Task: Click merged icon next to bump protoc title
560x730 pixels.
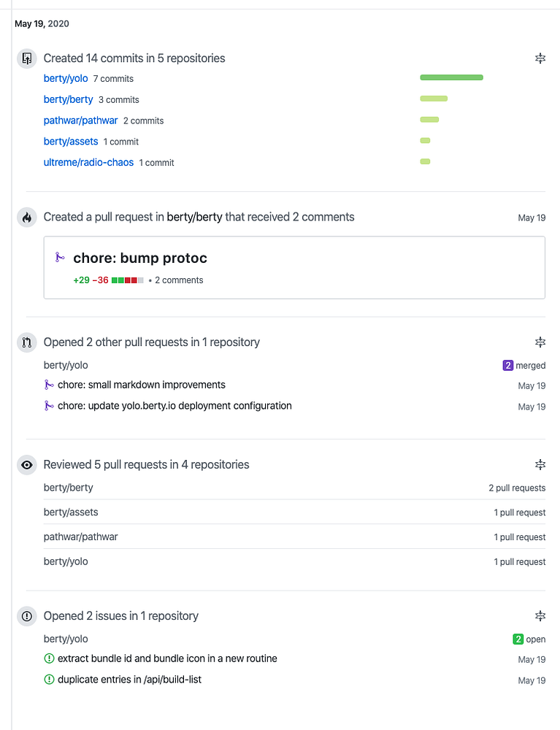Action: click(x=60, y=258)
